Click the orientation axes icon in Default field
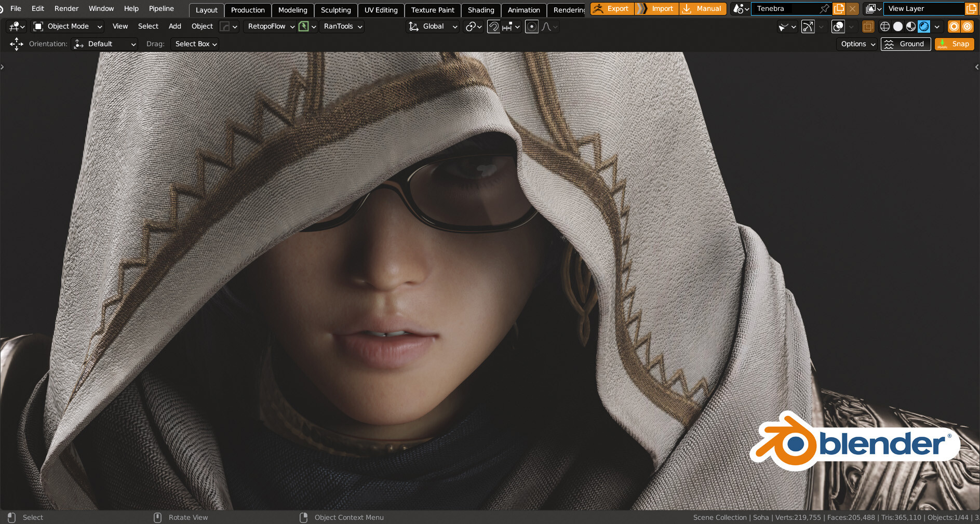This screenshot has width=980, height=524. 79,44
